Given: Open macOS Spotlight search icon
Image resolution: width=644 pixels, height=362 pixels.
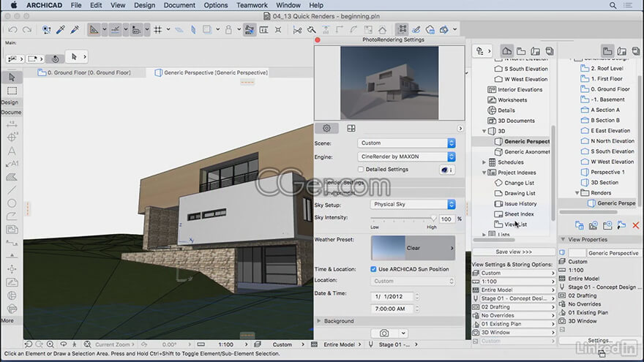Looking at the screenshot, I should (613, 5).
